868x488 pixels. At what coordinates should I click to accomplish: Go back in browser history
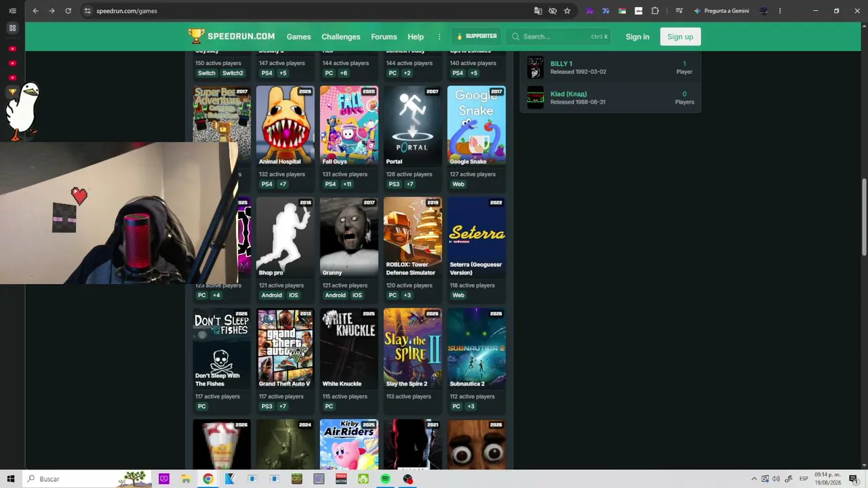coord(35,11)
